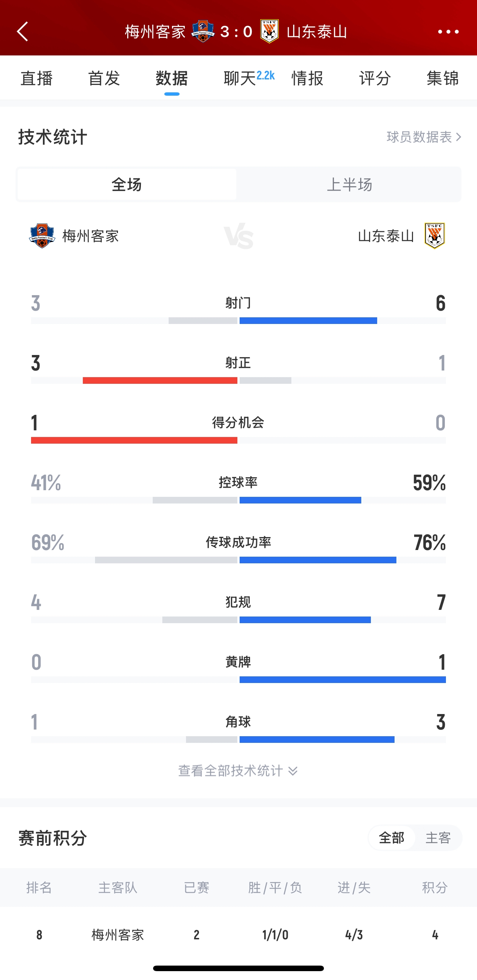The width and height of the screenshot is (477, 980).
Task: Switch to the 直播 tab
Action: click(37, 78)
